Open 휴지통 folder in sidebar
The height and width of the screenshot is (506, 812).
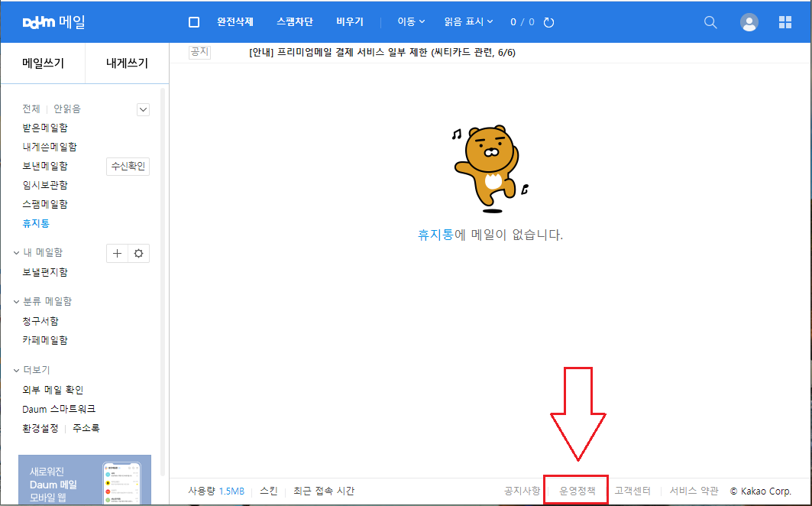(36, 223)
